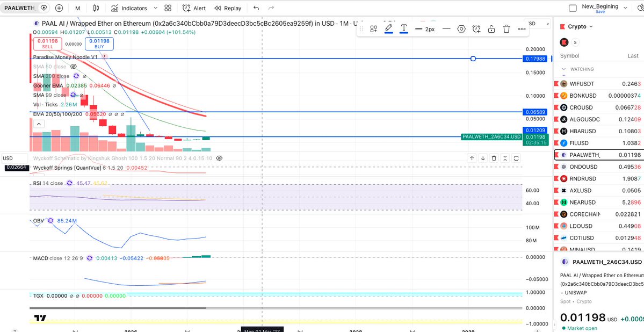Click the red SELL 0.01198 button
644x332 pixels.
click(x=48, y=44)
